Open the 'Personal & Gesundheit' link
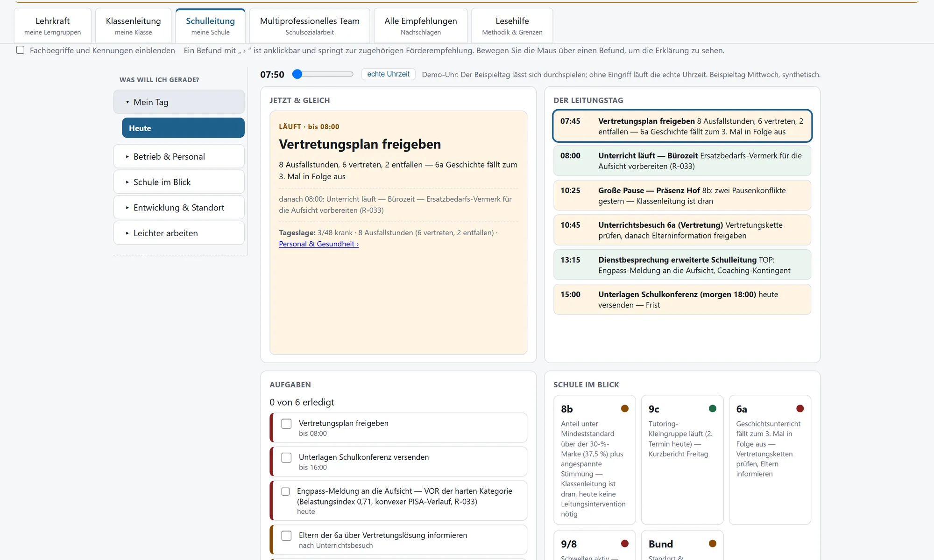Image resolution: width=934 pixels, height=560 pixels. pos(318,244)
